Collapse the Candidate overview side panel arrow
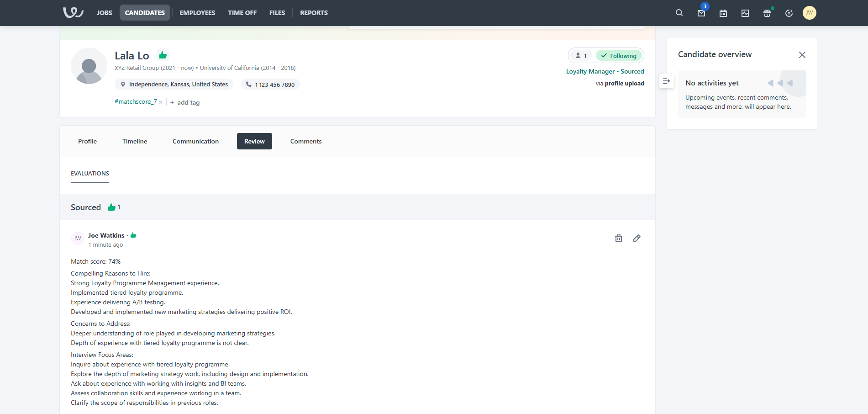This screenshot has width=868, height=414. pyautogui.click(x=667, y=81)
